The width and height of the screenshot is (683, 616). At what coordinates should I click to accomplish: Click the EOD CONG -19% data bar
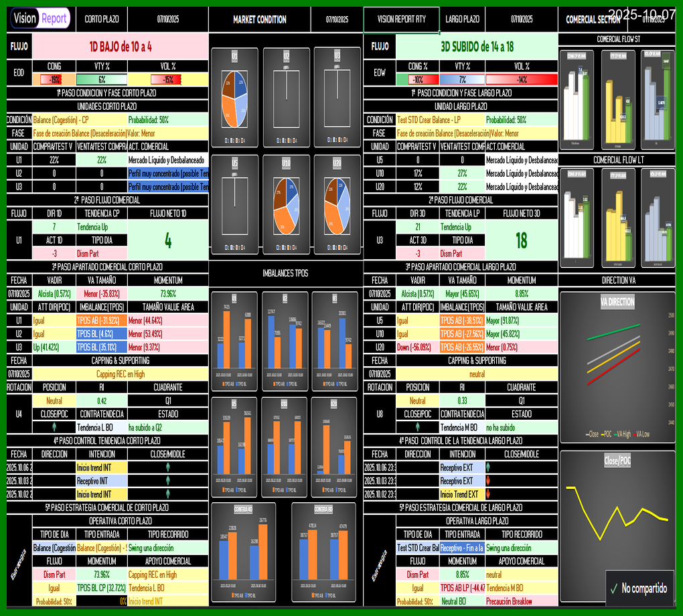tap(54, 79)
